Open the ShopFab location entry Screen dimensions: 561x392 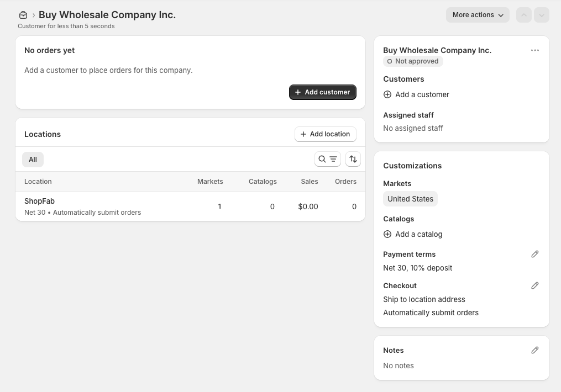pos(39,201)
